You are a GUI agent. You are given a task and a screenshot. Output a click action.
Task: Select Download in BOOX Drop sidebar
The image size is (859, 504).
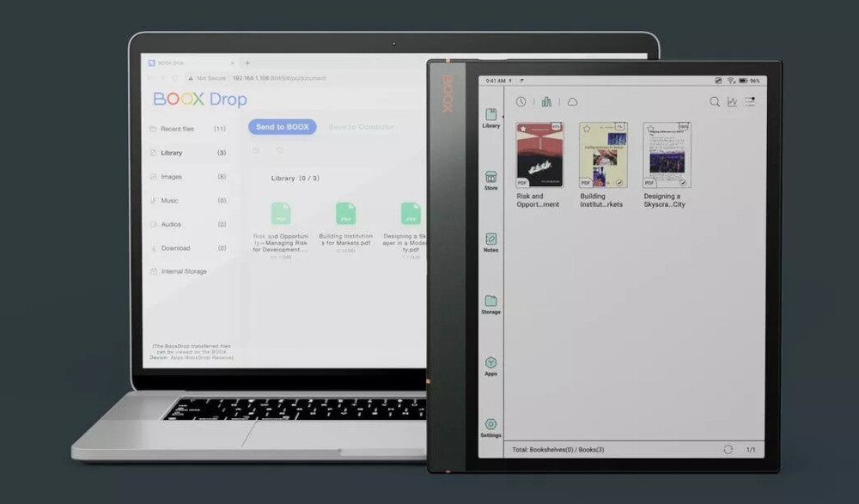click(x=188, y=248)
